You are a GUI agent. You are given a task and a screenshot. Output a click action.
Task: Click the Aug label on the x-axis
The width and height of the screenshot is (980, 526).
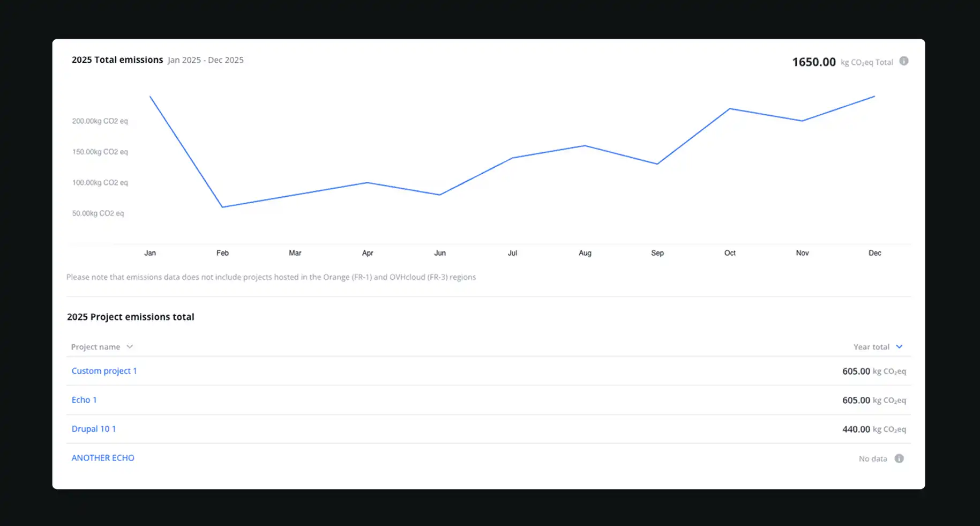point(585,253)
